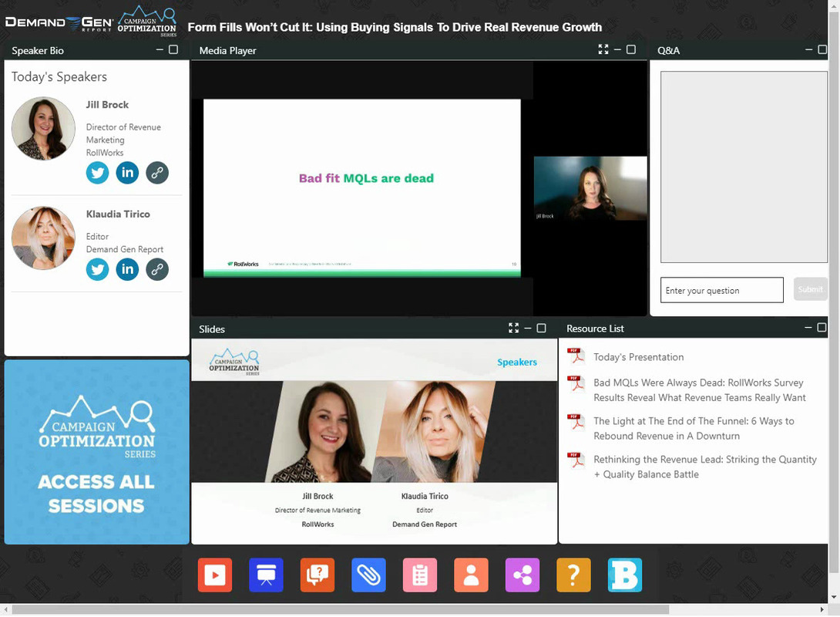840x617 pixels.
Task: Click the Submit question button
Action: point(810,290)
